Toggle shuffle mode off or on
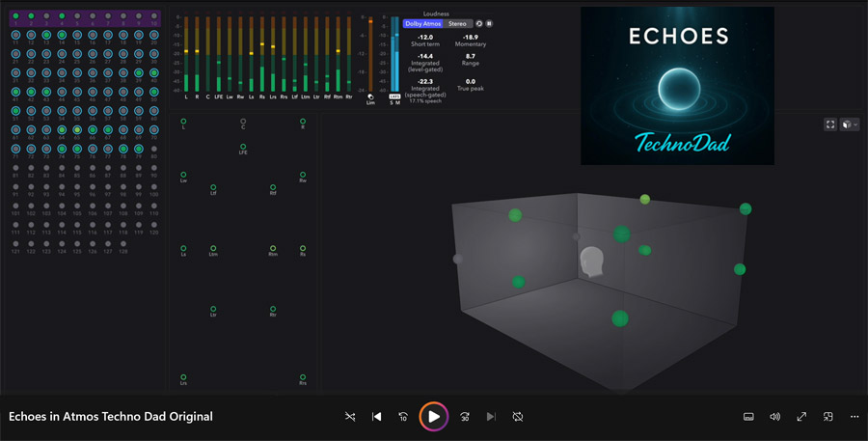 pyautogui.click(x=350, y=417)
